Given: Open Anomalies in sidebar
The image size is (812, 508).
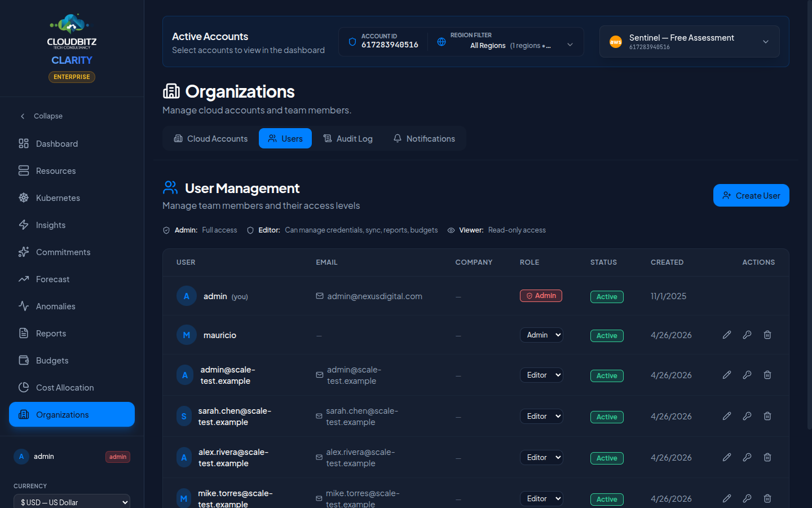Looking at the screenshot, I should pos(72,306).
